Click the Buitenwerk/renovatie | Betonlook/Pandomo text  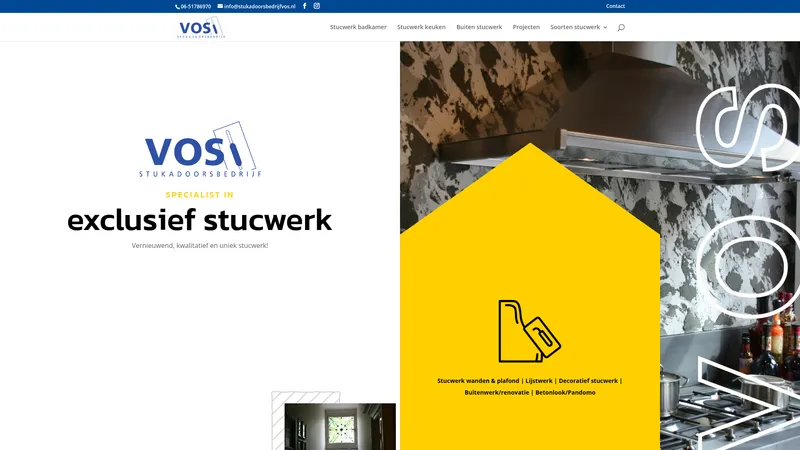tap(530, 392)
